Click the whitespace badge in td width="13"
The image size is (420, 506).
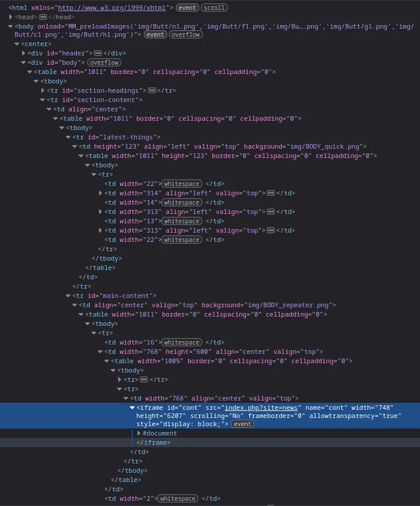point(182,221)
